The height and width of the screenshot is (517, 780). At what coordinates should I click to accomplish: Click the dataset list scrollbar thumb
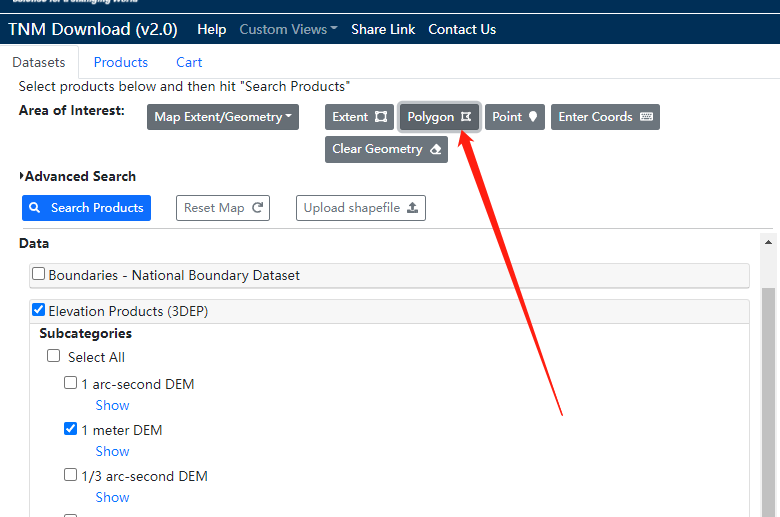coord(769,402)
